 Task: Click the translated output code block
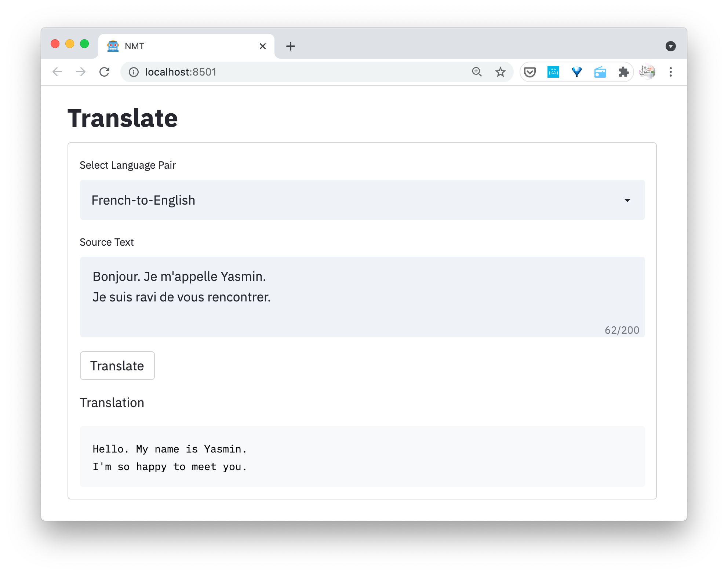pyautogui.click(x=363, y=457)
